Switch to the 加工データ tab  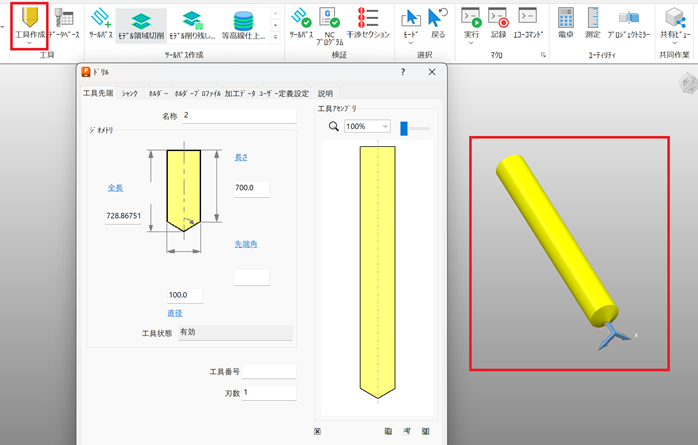[240, 93]
